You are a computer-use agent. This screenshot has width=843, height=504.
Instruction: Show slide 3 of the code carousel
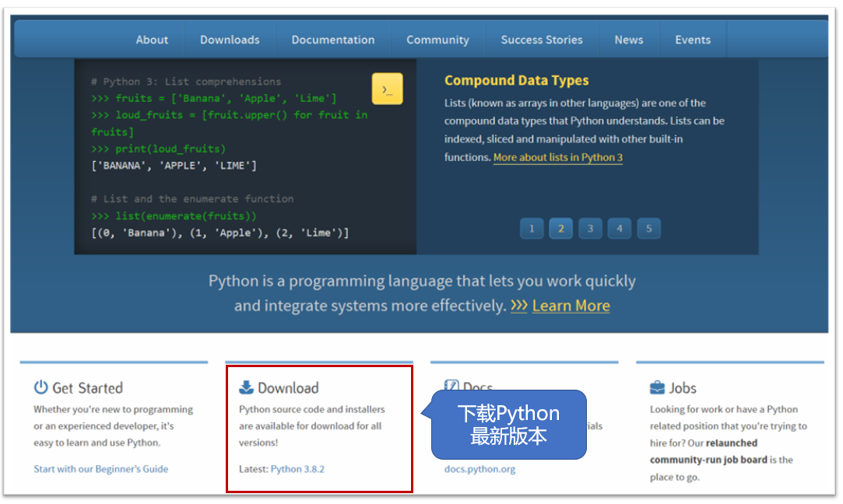590,229
